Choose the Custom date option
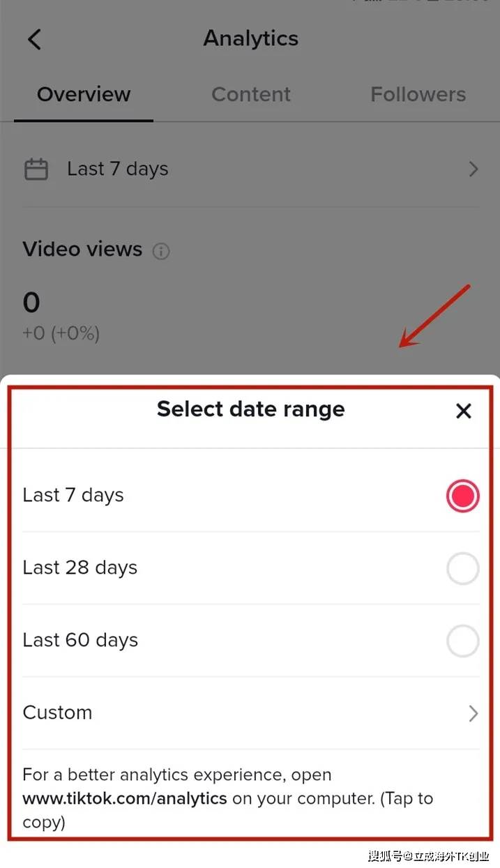The height and width of the screenshot is (868, 500). [57, 713]
